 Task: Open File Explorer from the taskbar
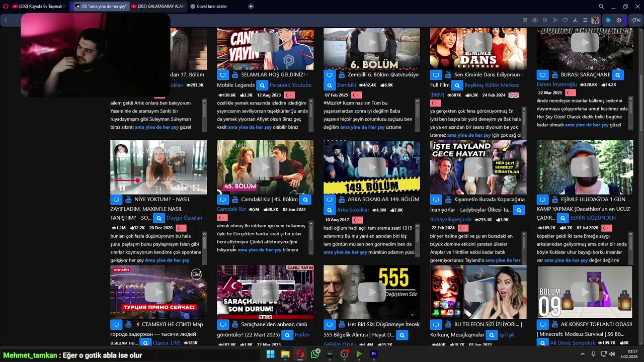(285, 354)
